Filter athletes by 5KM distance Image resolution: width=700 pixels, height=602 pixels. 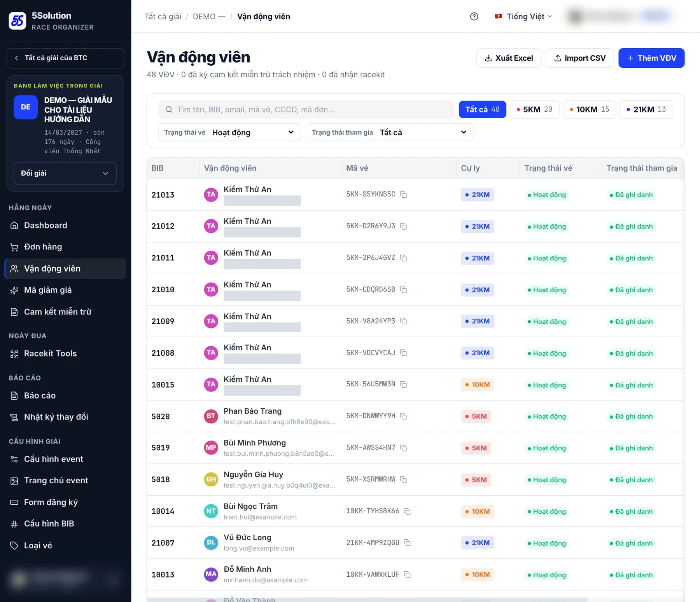pos(534,109)
